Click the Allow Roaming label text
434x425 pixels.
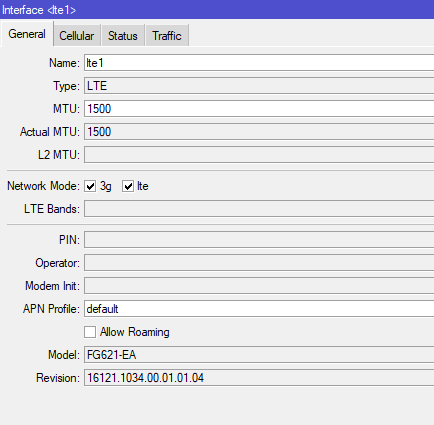[135, 332]
